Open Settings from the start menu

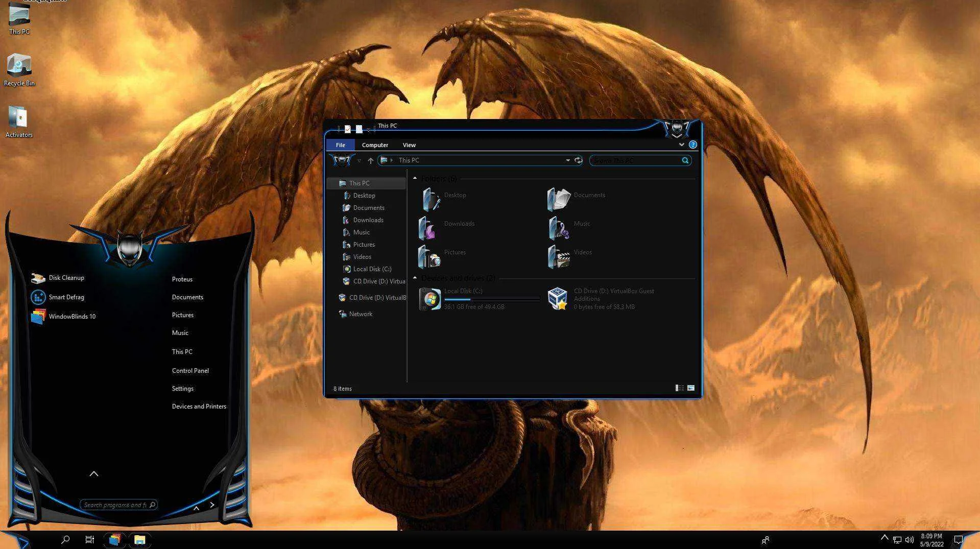(x=183, y=389)
